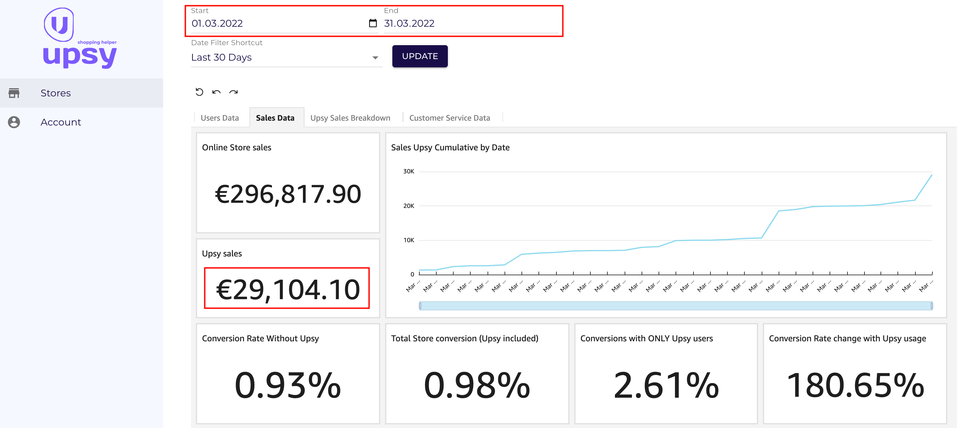
Task: Open the Account profile icon
Action: [14, 122]
